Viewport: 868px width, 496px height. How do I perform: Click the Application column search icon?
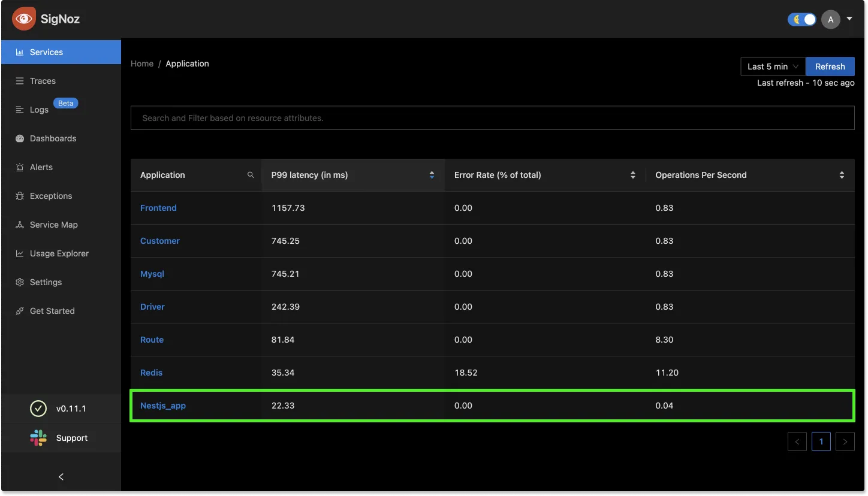click(251, 175)
